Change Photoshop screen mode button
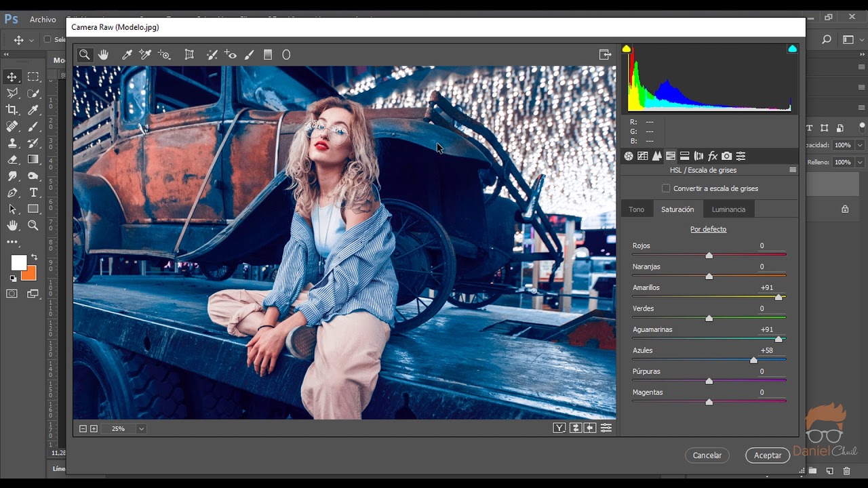868x488 pixels. (x=33, y=293)
